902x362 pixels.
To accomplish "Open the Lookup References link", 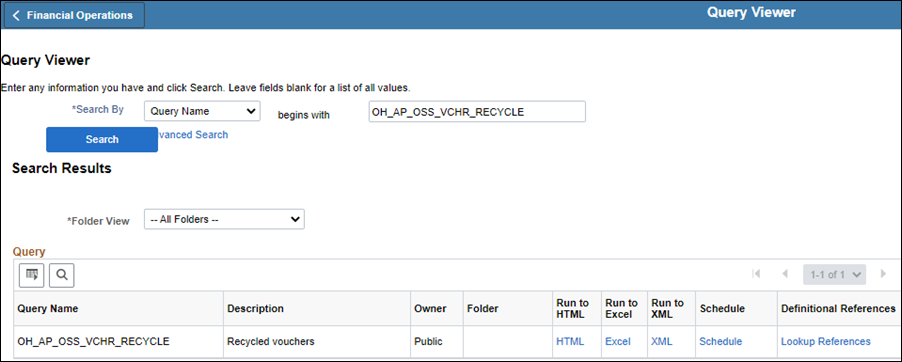I will coord(825,341).
